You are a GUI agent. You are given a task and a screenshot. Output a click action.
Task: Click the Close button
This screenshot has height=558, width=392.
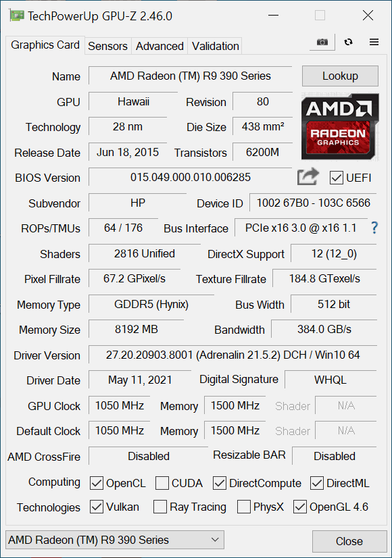point(349,541)
